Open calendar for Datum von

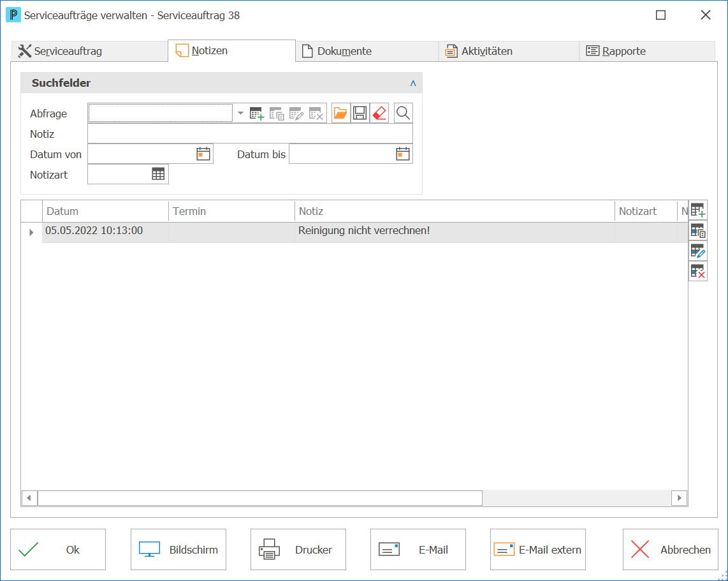(203, 154)
